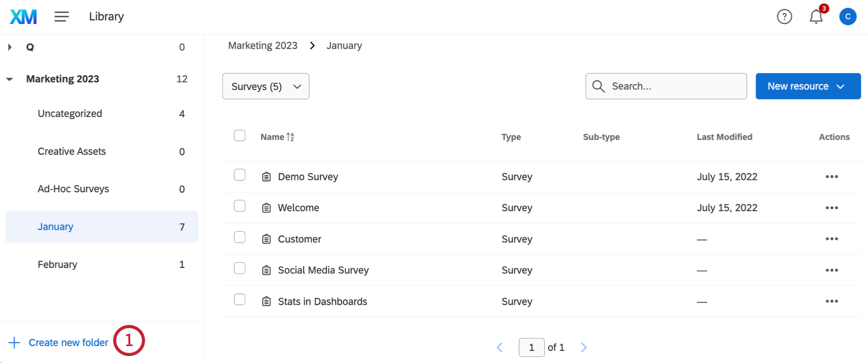Image resolution: width=868 pixels, height=363 pixels.
Task: Toggle the select-all header checkbox
Action: 239,136
